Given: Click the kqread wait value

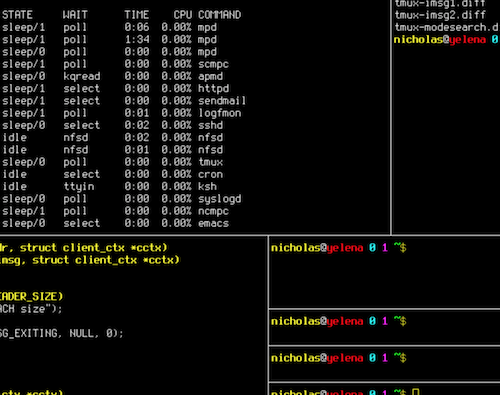Looking at the screenshot, I should click(x=82, y=77).
